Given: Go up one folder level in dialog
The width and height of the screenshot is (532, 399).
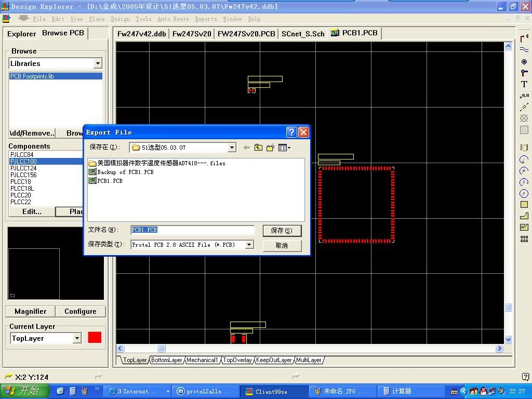Looking at the screenshot, I should (259, 148).
